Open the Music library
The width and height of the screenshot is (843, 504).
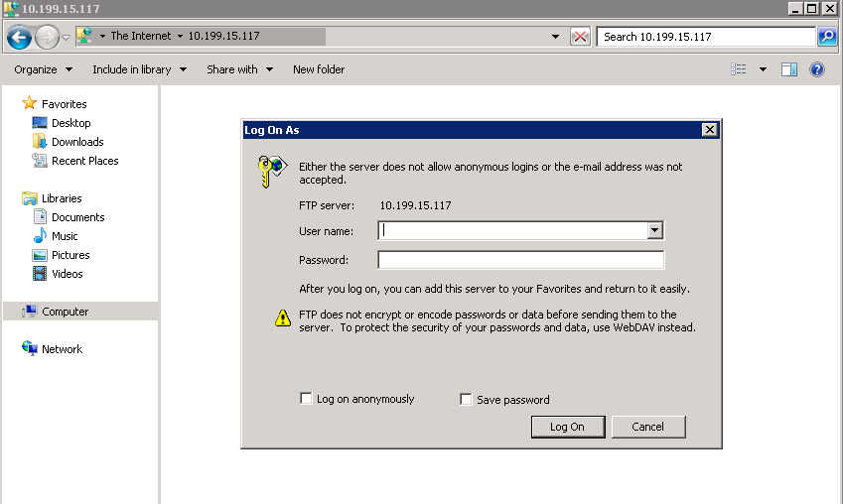[65, 236]
